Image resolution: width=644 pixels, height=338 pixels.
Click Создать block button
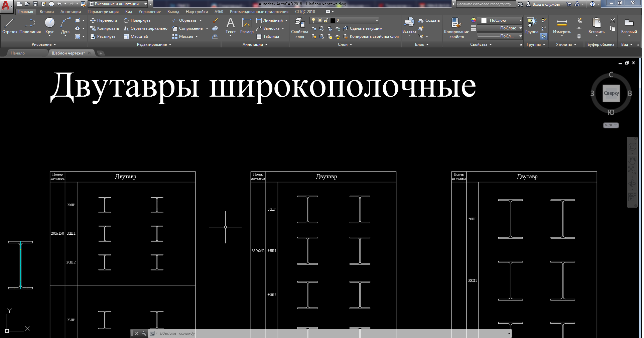click(x=429, y=20)
